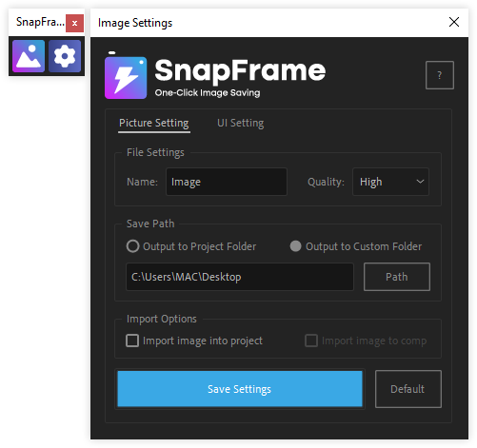Click the SnapFrame image capture icon
The height and width of the screenshot is (448, 477).
tap(29, 56)
